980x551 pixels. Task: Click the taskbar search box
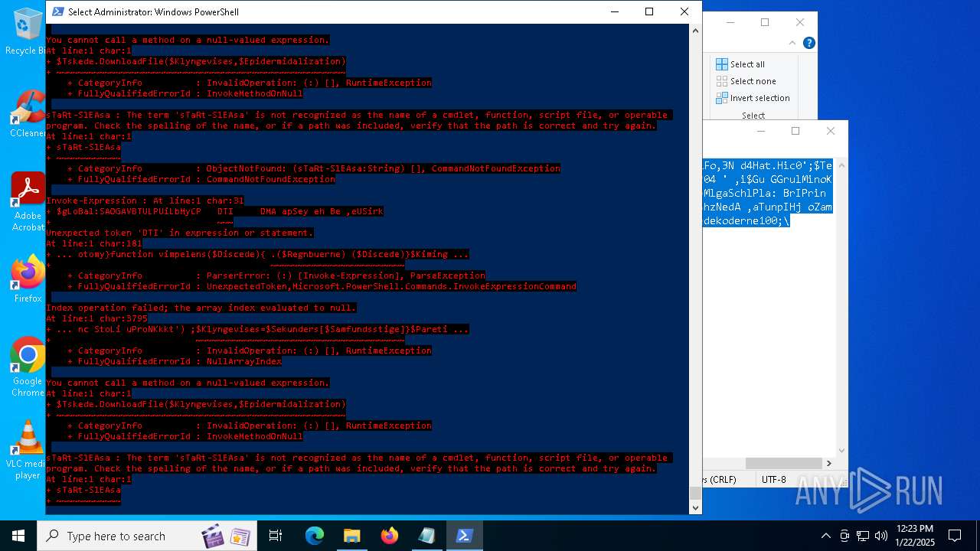point(149,536)
